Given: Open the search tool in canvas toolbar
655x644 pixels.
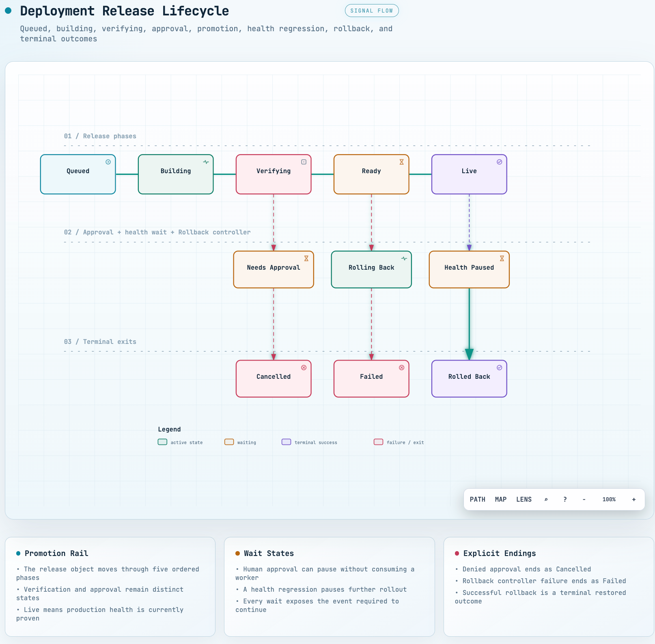Looking at the screenshot, I should pos(546,499).
